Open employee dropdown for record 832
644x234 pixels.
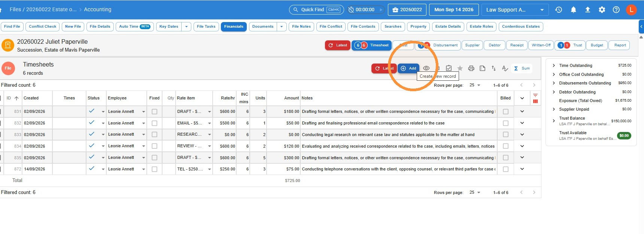coord(143,123)
